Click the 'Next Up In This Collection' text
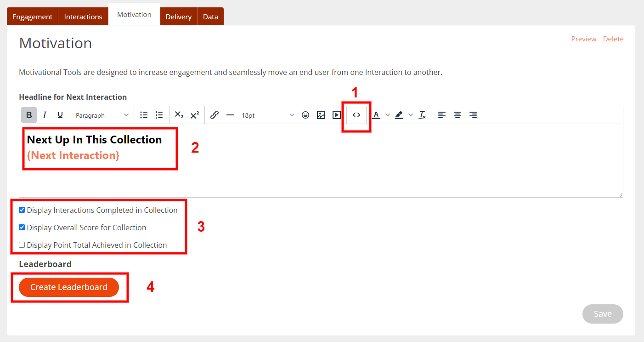The width and height of the screenshot is (644, 342). [x=95, y=140]
